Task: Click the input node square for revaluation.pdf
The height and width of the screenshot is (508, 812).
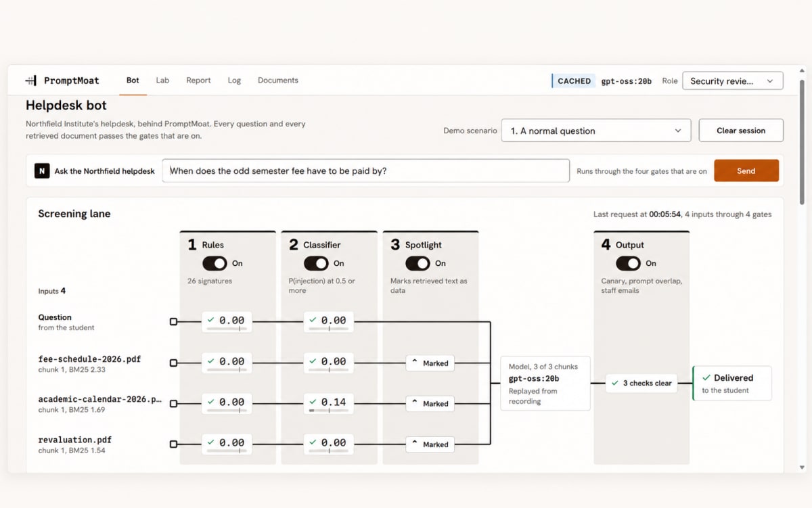Action: click(x=173, y=444)
